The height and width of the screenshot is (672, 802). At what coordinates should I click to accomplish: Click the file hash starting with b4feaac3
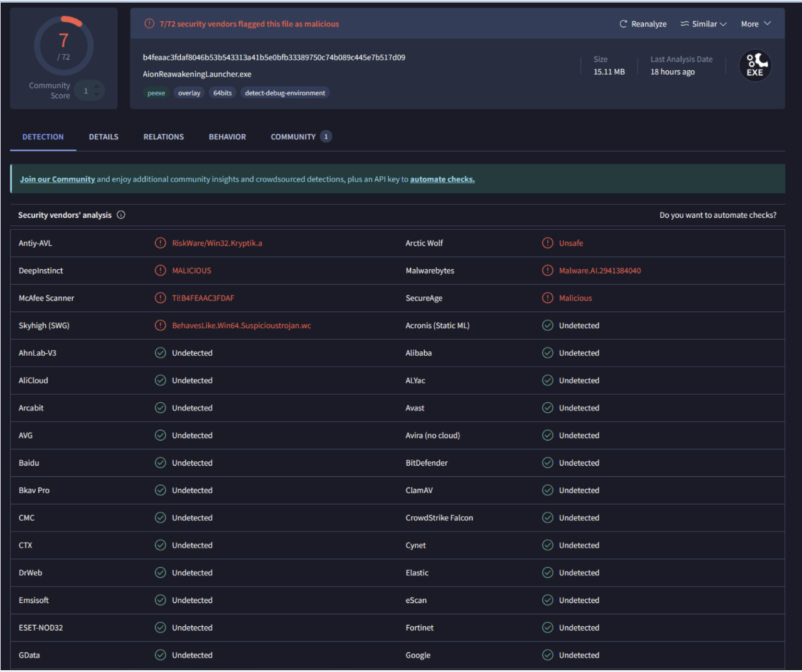point(274,58)
